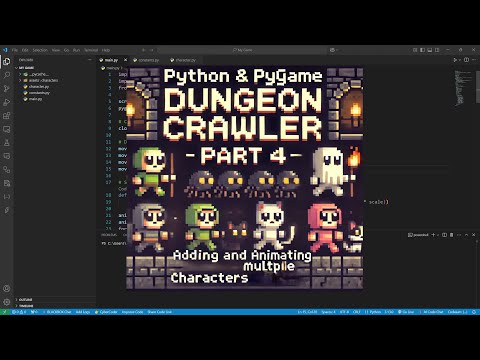
Task: Click the CRLF line ending status item
Action: (357, 312)
